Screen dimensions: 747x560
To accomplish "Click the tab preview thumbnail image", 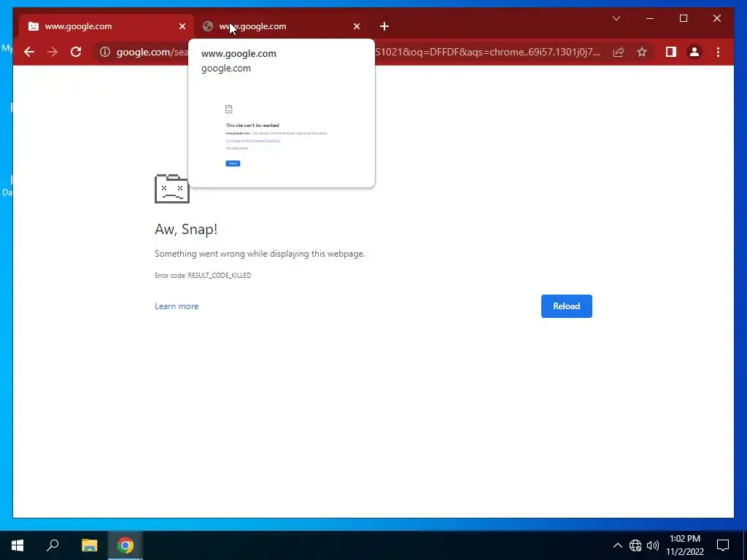I will coord(282,135).
